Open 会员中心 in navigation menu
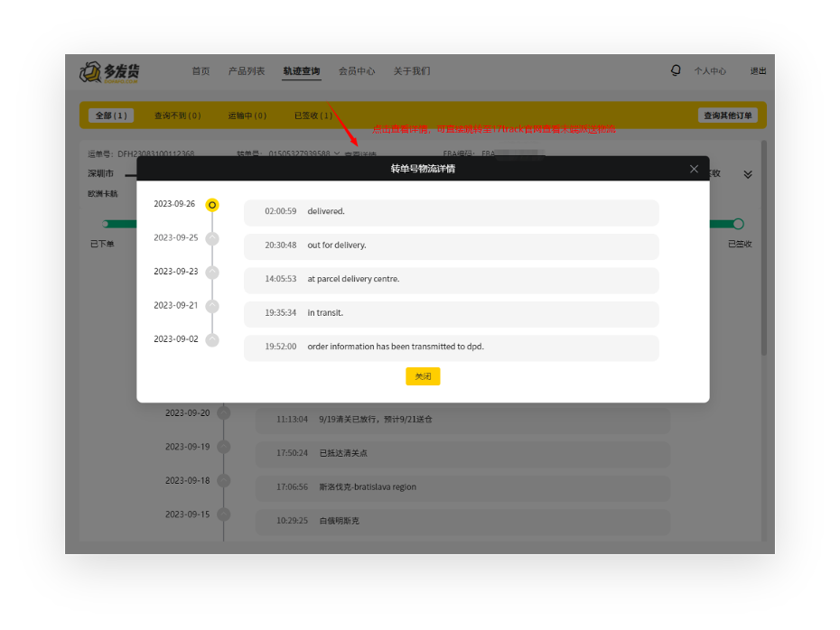Screen dimensions: 840x630 (x=357, y=71)
